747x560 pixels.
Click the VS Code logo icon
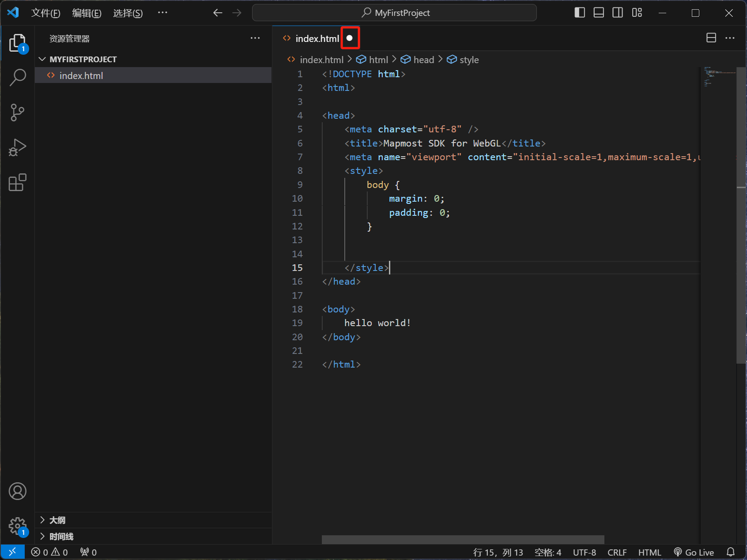(x=13, y=13)
